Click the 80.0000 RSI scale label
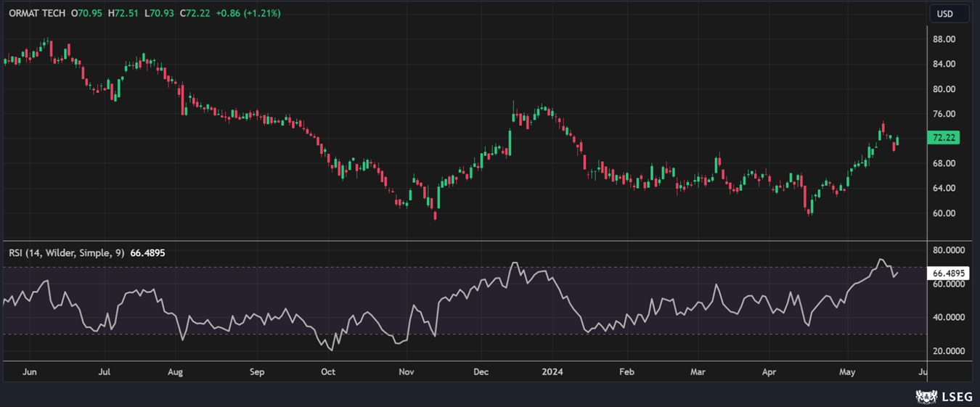The image size is (980, 407). point(949,250)
